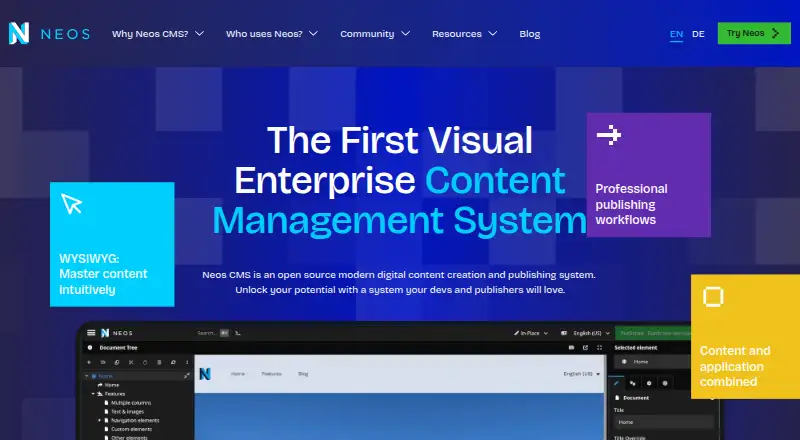Click the open-in-new-window icon above preview canvas
Viewport: 800px width, 440px height.
click(585, 348)
